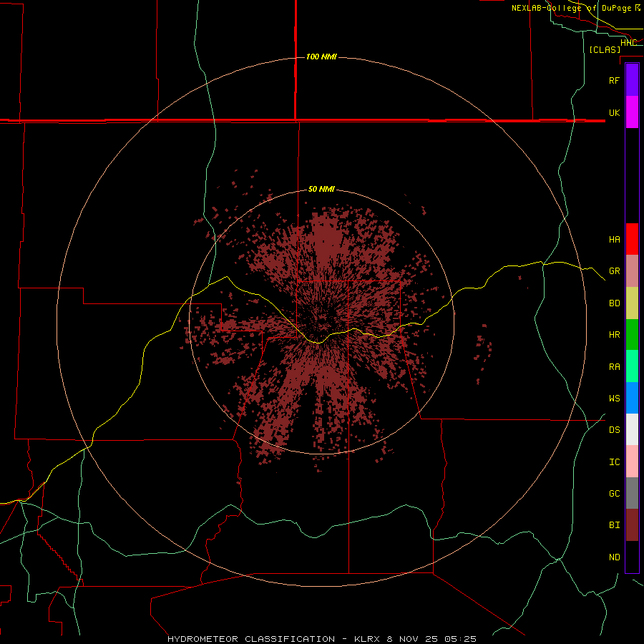
Task: Click the dark green HR legend swatch
Action: point(632,334)
